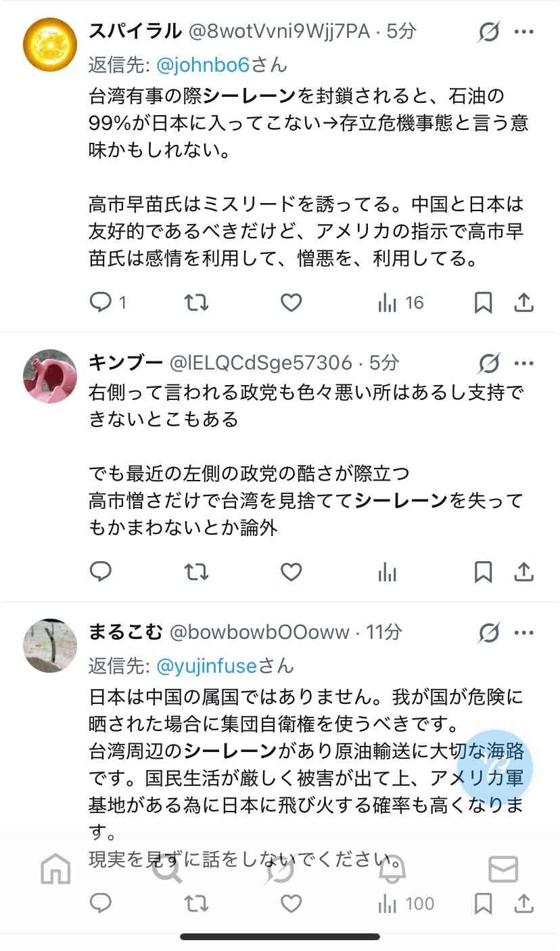Open more options for スパイラル's post
Screen dimensions: 560x951
click(524, 31)
